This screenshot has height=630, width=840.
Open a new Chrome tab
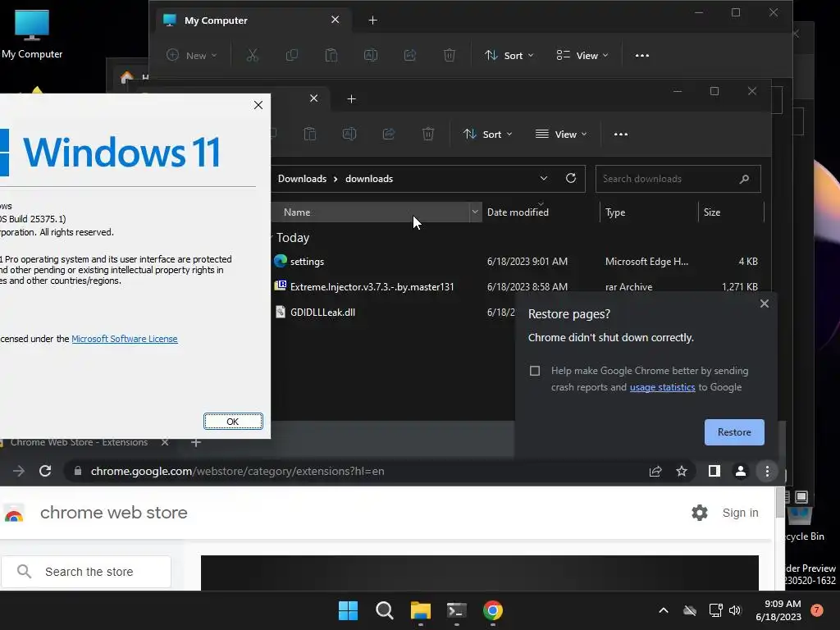tap(196, 442)
